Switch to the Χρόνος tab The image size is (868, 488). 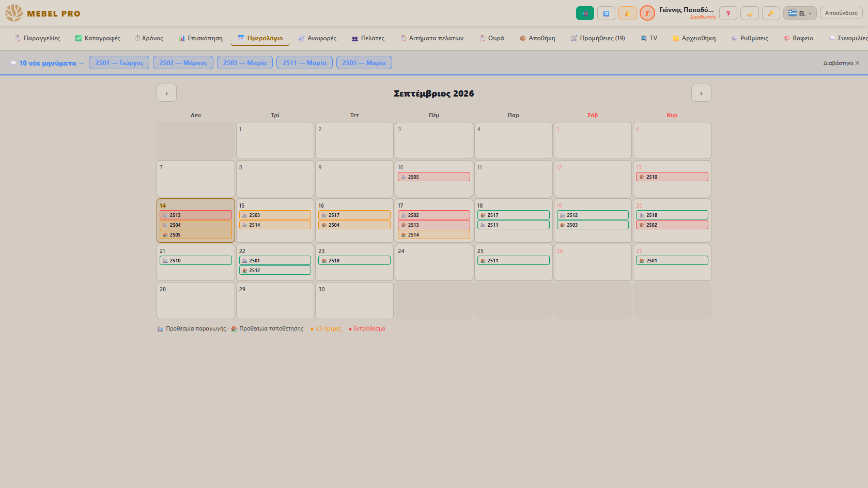(x=149, y=38)
